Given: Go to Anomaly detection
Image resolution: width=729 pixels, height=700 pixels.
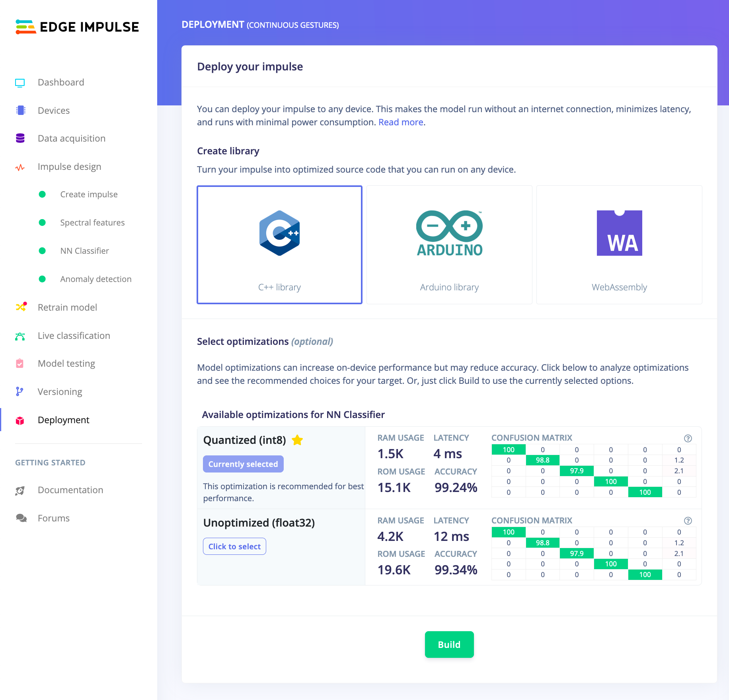Looking at the screenshot, I should 96,279.
